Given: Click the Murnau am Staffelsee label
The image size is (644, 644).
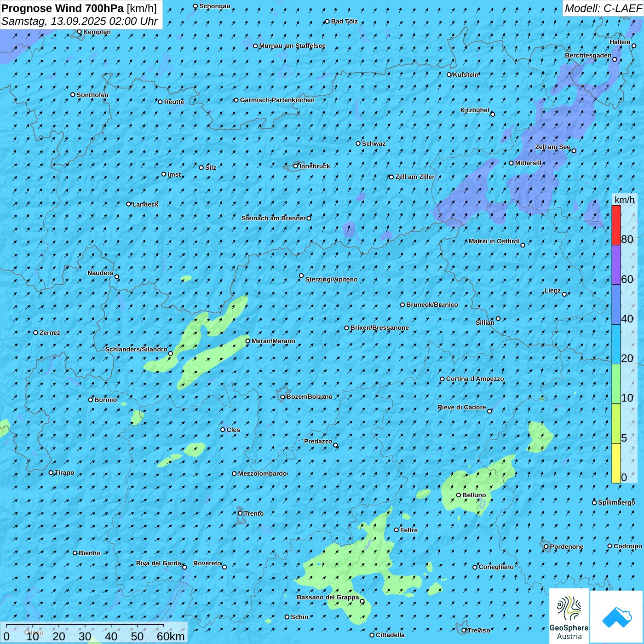Looking at the screenshot, I should tap(292, 46).
